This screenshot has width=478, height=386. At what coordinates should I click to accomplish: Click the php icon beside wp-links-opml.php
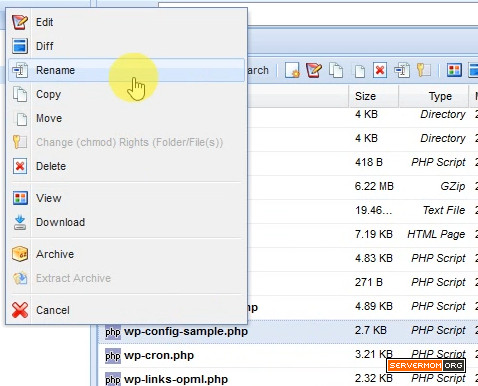point(113,379)
